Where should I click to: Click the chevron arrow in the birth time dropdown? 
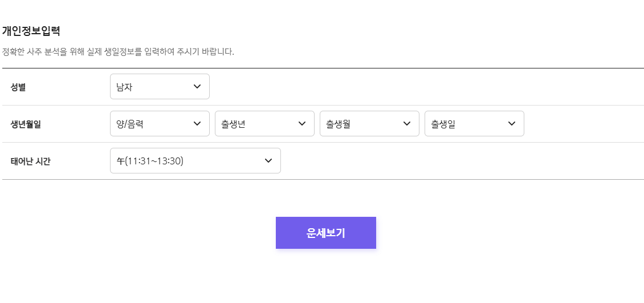coord(268,161)
